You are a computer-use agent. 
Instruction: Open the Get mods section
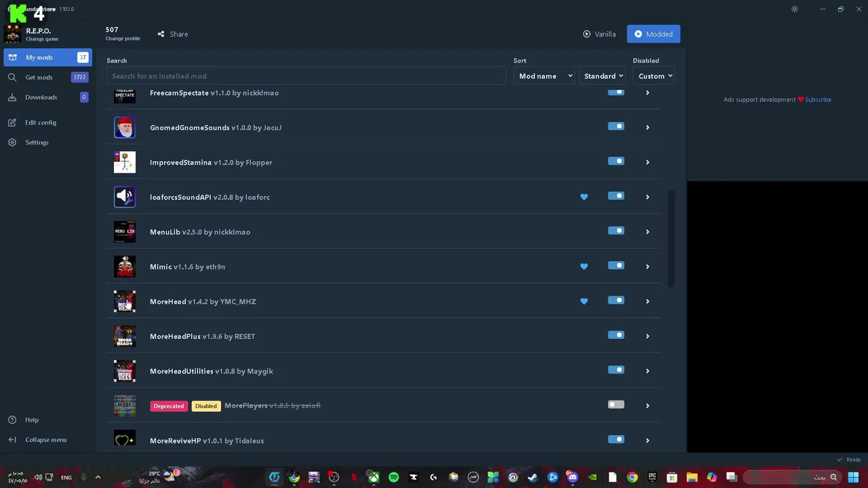point(47,77)
